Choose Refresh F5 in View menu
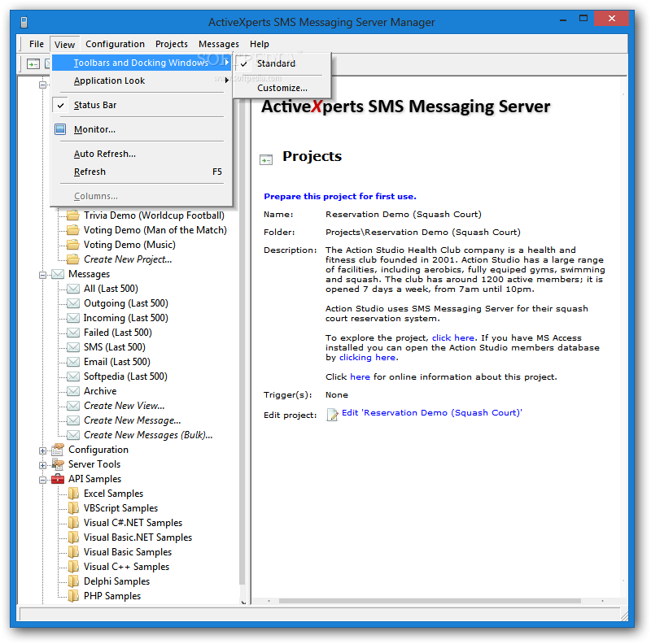 (x=141, y=172)
